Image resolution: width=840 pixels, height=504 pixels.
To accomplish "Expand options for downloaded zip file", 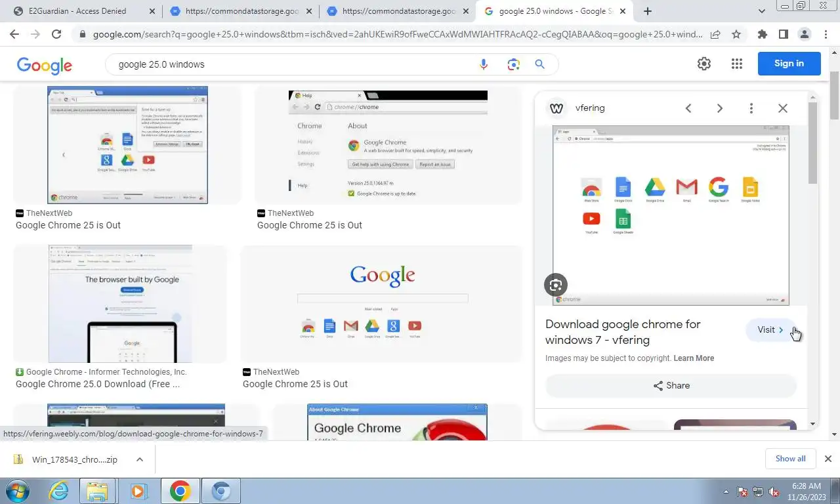I will (140, 459).
